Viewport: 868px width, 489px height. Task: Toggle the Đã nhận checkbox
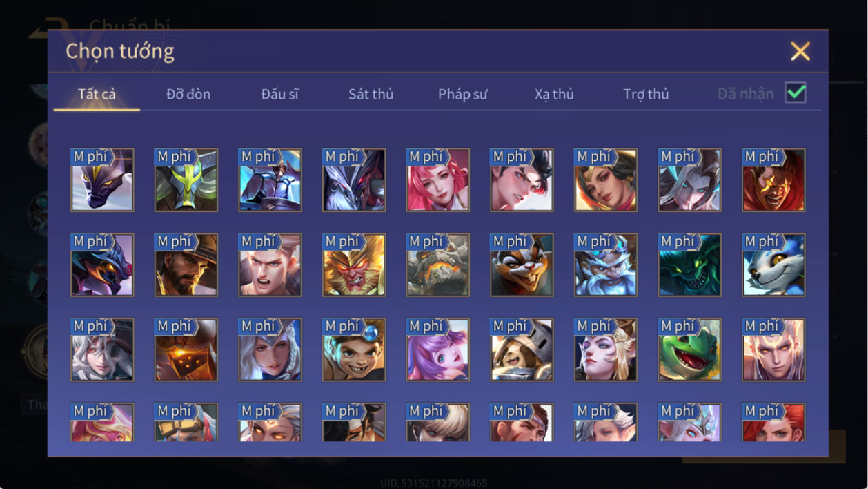click(796, 93)
